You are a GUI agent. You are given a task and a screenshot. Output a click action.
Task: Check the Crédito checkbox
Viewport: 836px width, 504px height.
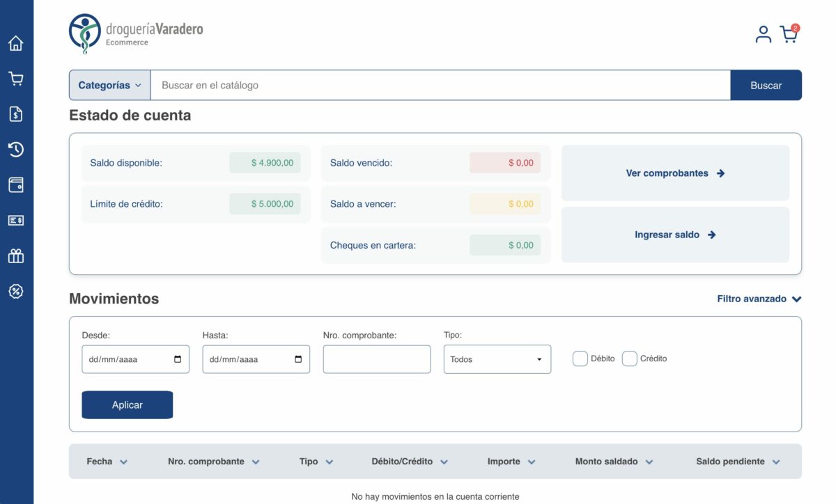tap(629, 359)
